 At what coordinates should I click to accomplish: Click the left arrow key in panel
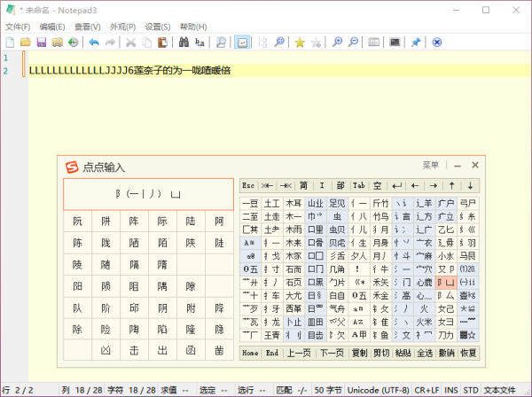pyautogui.click(x=415, y=186)
